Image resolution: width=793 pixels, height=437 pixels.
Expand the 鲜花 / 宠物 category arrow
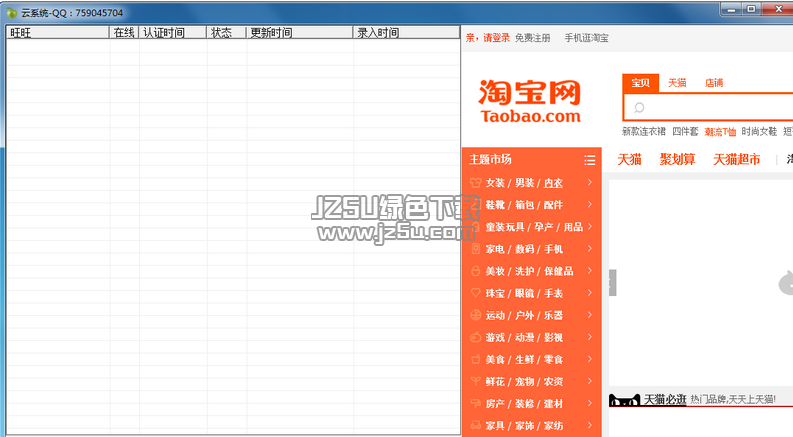(590, 381)
